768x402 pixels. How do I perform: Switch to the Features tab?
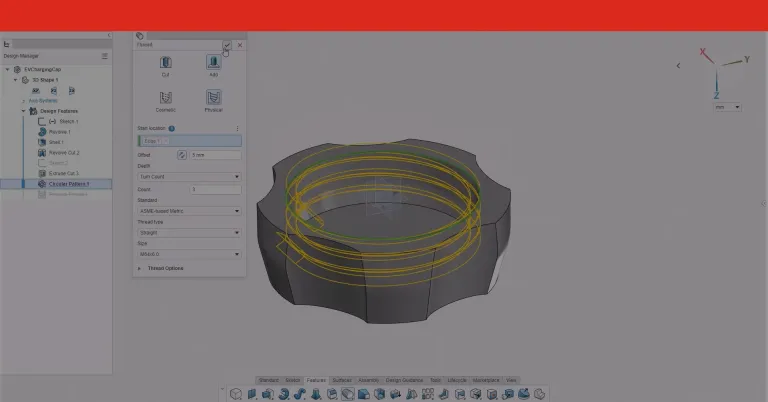[316, 380]
